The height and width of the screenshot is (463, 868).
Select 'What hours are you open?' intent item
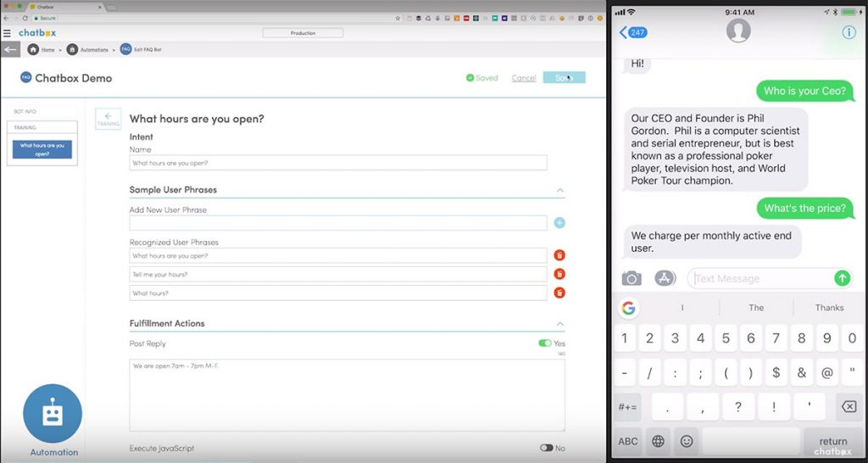(x=42, y=149)
